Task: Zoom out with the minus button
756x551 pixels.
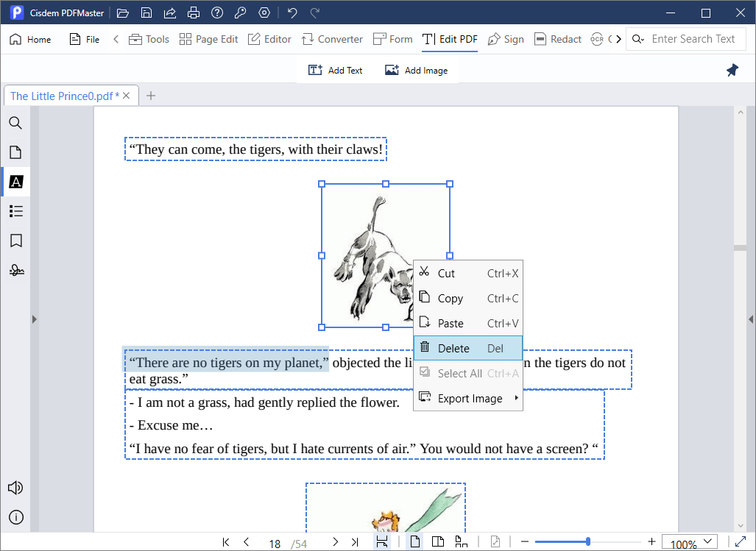Action: coord(525,542)
